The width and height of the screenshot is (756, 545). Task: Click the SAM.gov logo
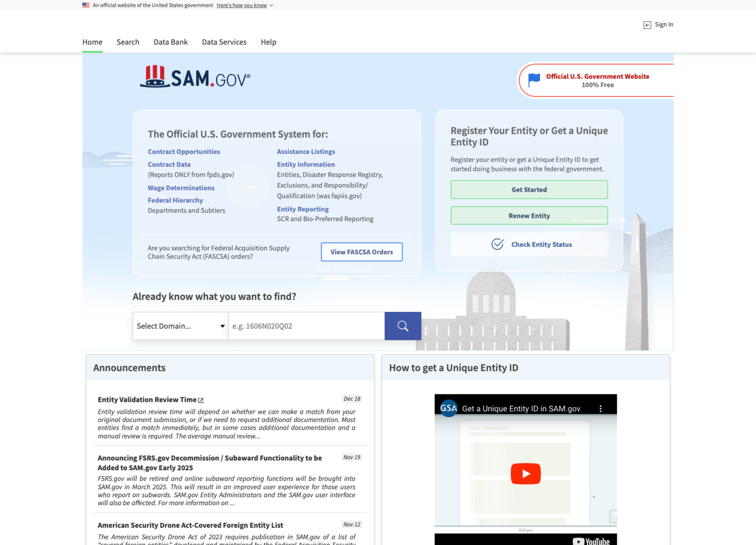coord(195,78)
